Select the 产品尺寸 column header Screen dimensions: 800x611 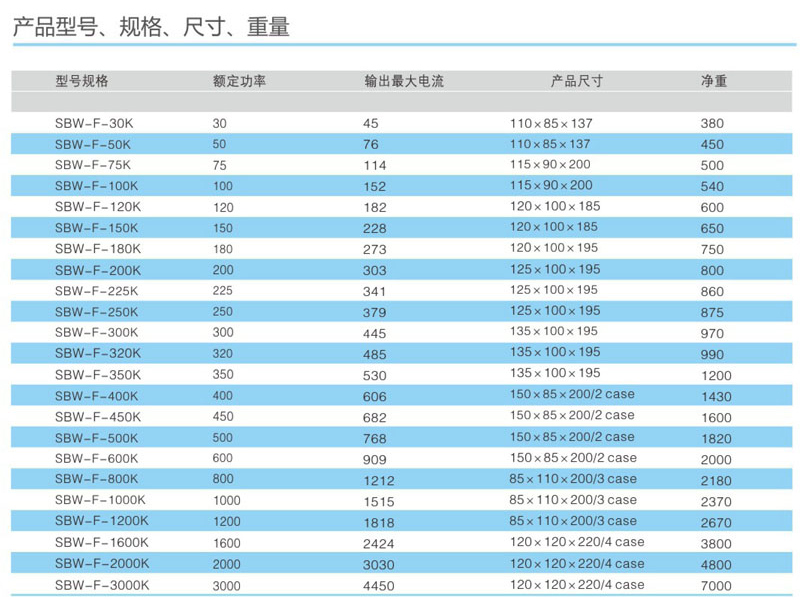pyautogui.click(x=577, y=81)
